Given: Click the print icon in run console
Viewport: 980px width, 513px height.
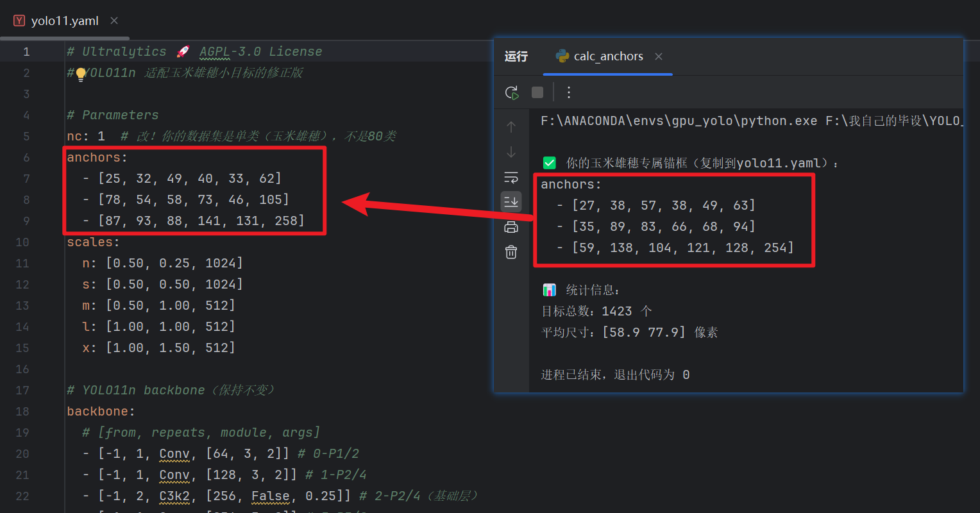Looking at the screenshot, I should click(x=511, y=227).
